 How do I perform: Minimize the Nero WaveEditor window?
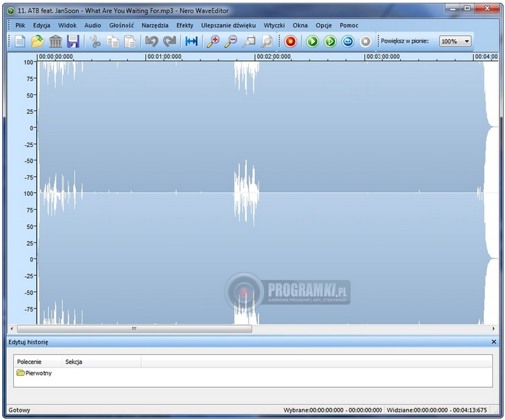pos(453,9)
